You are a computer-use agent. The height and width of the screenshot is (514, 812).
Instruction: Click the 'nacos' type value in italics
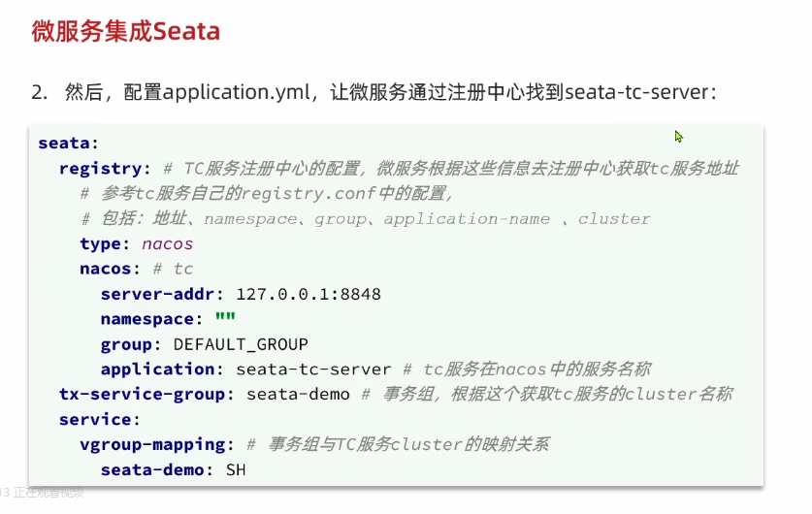(x=167, y=244)
